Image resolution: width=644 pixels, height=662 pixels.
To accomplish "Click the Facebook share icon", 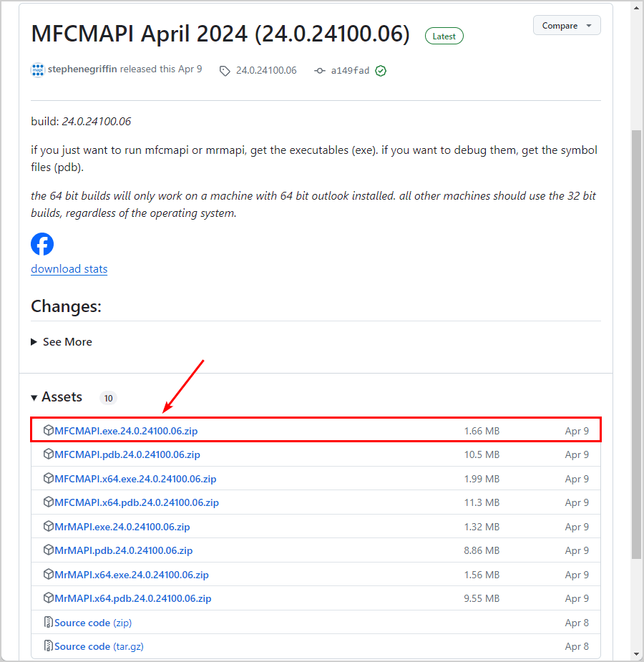I will coord(42,244).
